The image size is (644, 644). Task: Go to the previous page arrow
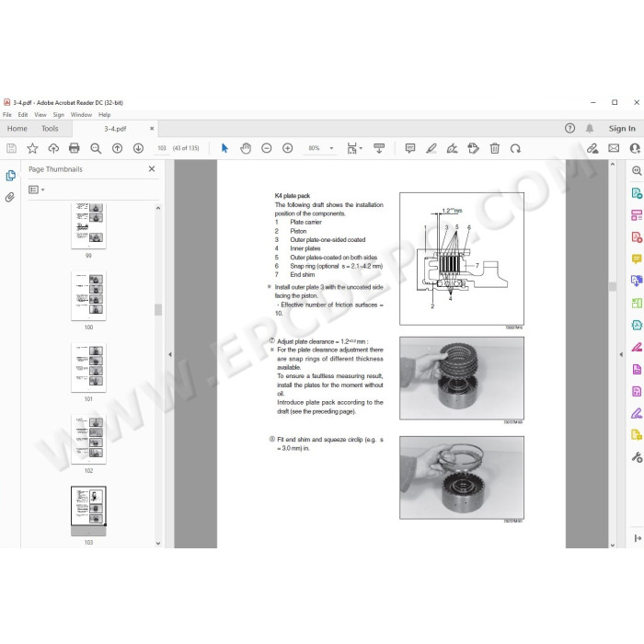117,148
